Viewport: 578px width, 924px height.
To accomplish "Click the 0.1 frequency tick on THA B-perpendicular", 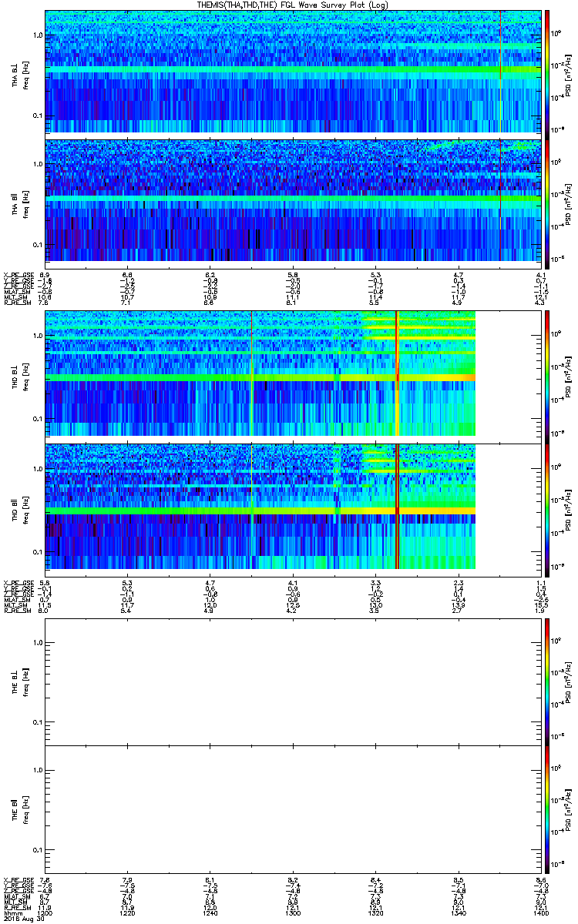I will (37, 116).
